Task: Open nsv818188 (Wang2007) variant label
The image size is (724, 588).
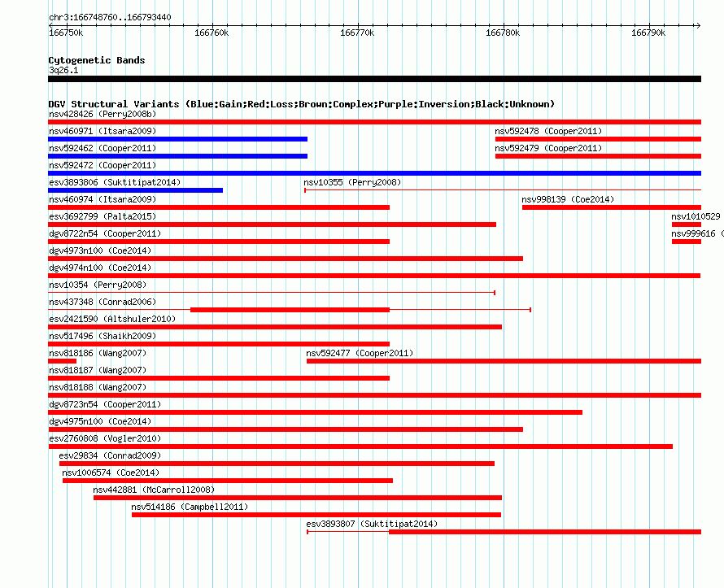Action: pyautogui.click(x=98, y=387)
